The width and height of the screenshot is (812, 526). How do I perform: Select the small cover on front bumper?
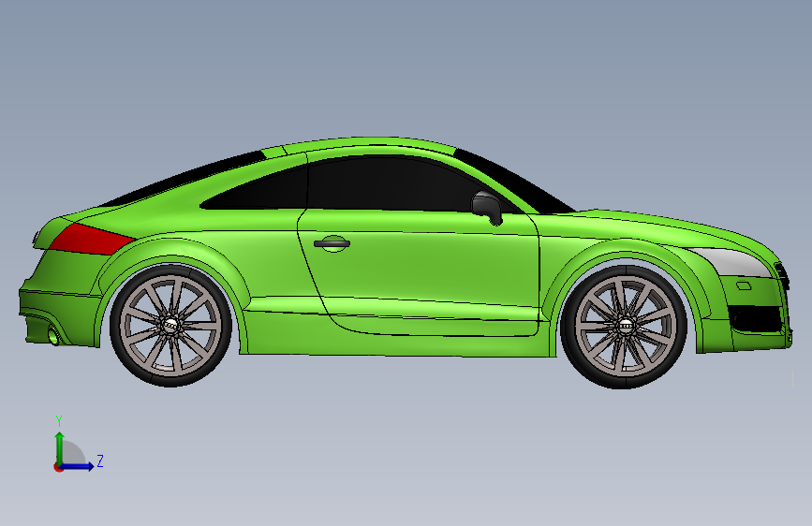[745, 285]
